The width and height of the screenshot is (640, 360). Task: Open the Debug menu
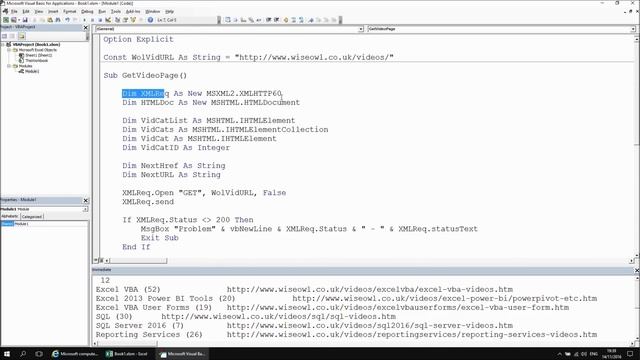[87, 11]
